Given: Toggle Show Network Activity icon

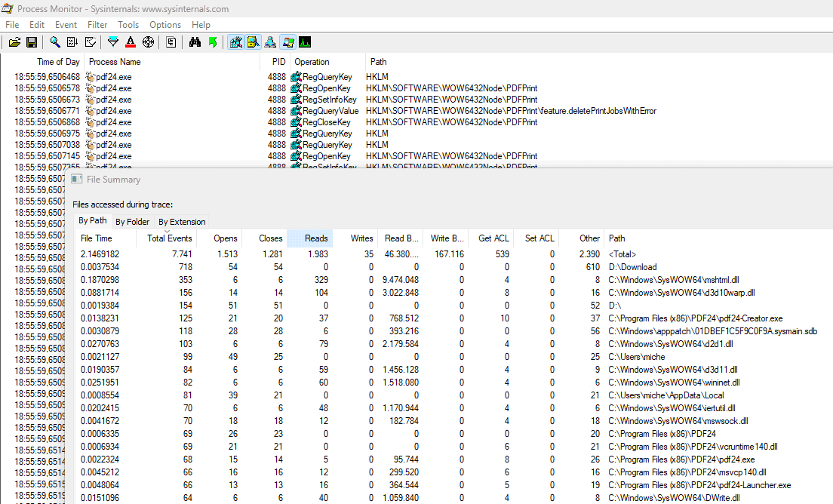Looking at the screenshot, I should (270, 42).
